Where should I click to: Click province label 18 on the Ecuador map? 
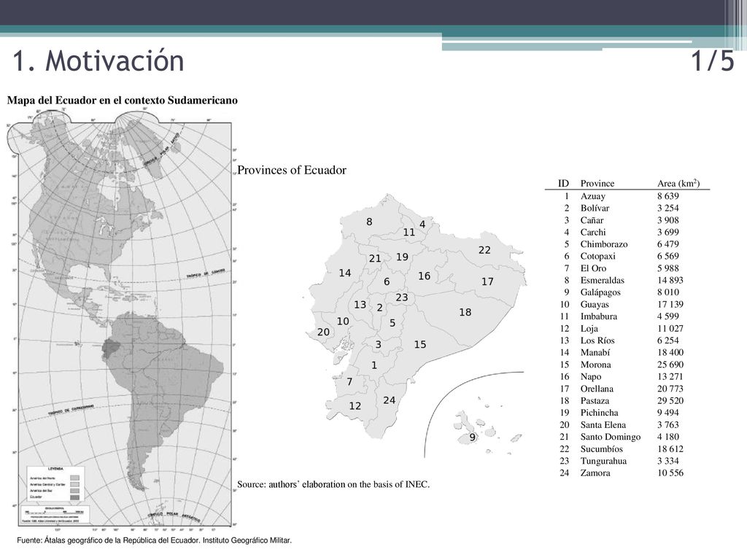[x=465, y=312]
